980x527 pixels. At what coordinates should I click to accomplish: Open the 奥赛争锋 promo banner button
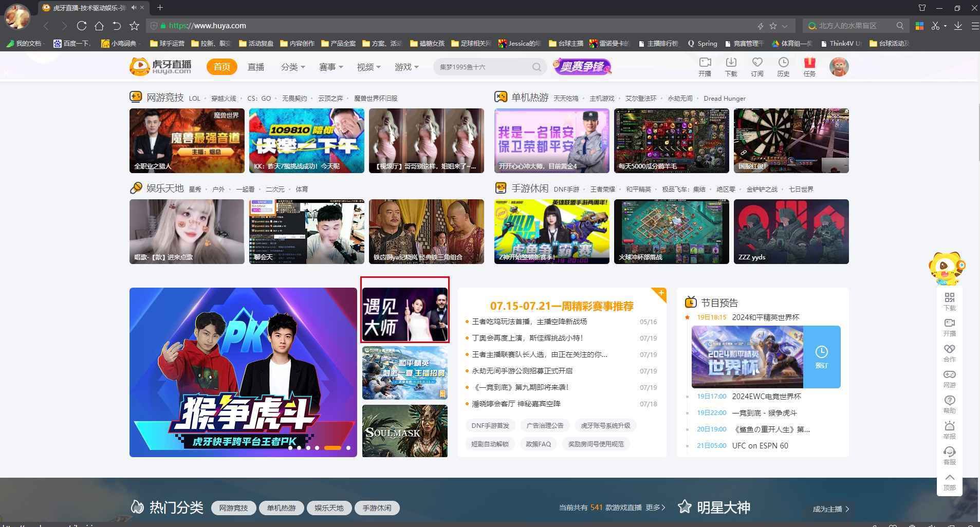coord(582,67)
